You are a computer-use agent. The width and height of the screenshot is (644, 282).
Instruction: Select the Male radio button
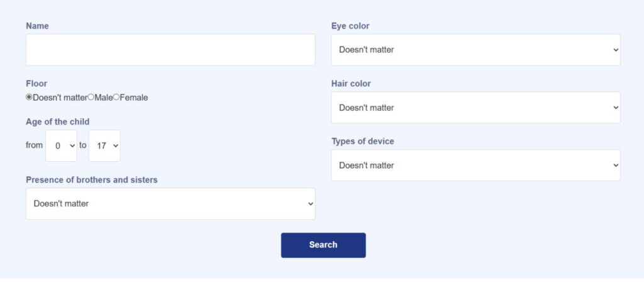(91, 98)
